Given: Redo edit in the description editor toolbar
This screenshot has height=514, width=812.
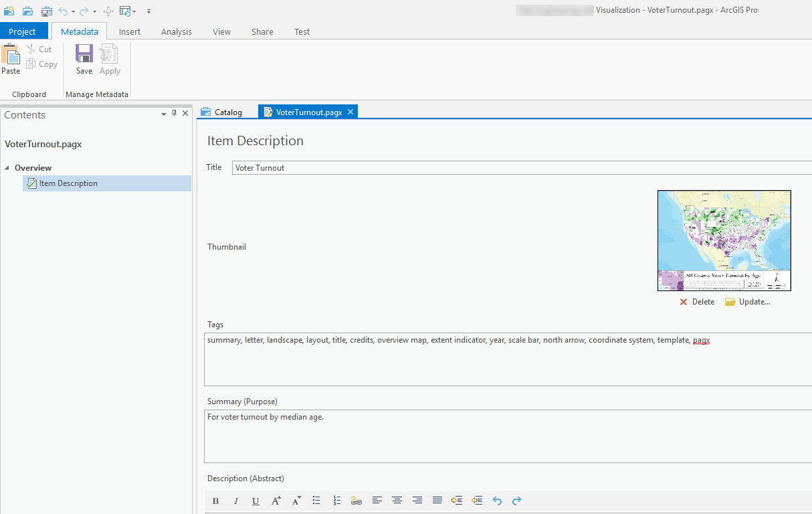Looking at the screenshot, I should 517,501.
